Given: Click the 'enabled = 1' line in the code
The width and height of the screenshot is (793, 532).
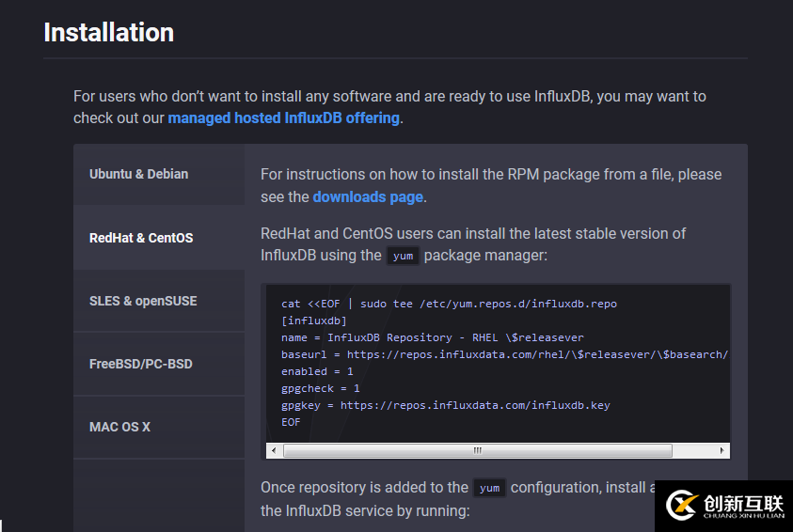Looking at the screenshot, I should 317,371.
